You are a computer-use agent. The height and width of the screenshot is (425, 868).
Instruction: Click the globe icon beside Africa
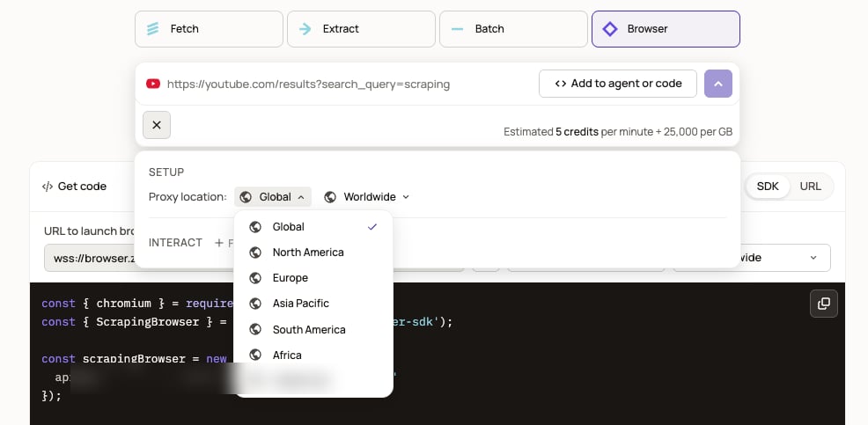pyautogui.click(x=255, y=355)
